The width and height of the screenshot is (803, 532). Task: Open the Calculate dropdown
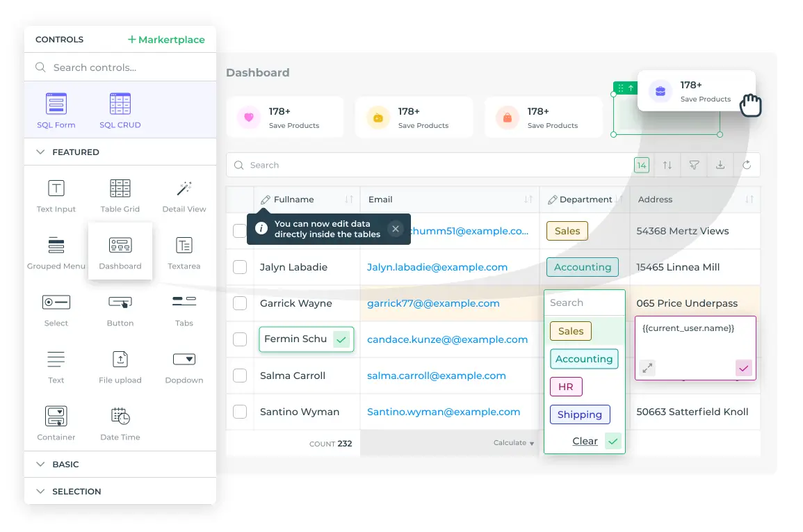click(512, 442)
